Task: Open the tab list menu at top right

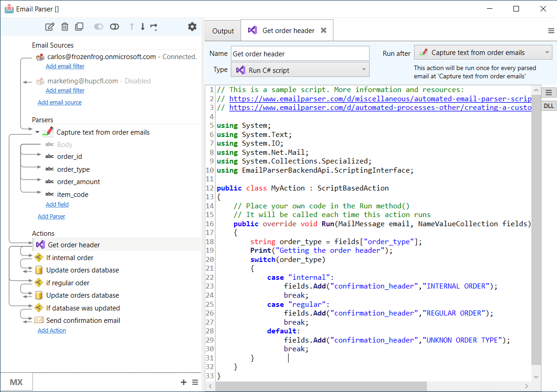Action: [x=551, y=31]
